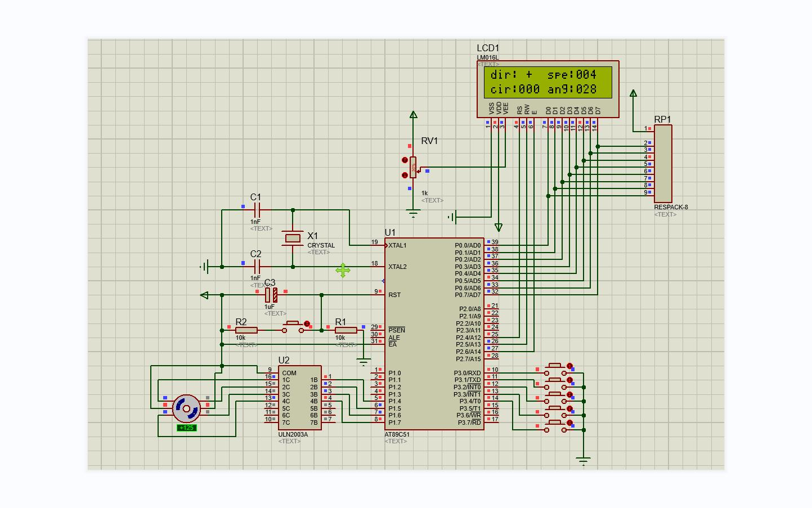This screenshot has width=812, height=508.
Task: Click the wire junction dot below LCD pin D7
Action: click(x=598, y=146)
